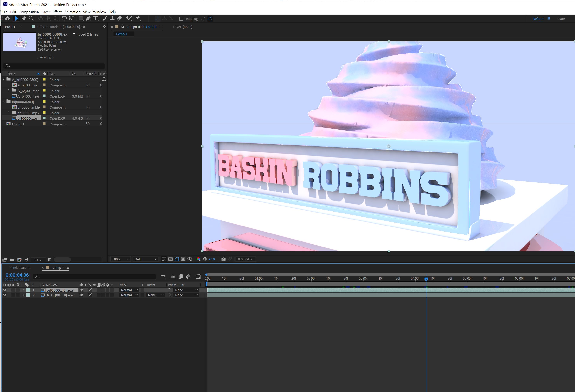Select the Zoom magnifier tool
The height and width of the screenshot is (392, 575).
[31, 18]
